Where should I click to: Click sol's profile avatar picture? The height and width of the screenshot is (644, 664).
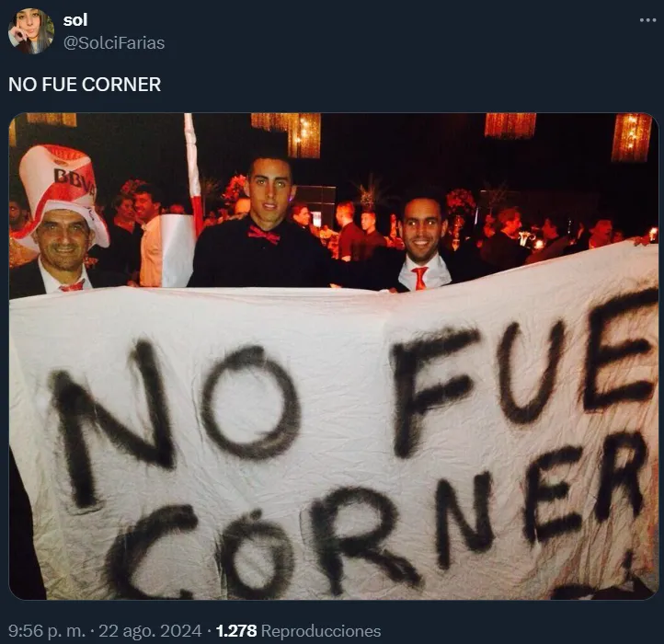point(31,31)
